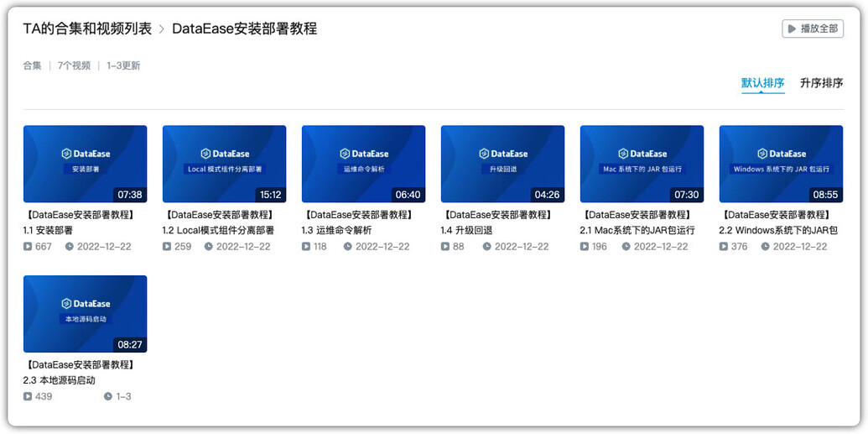
Task: Click the 播放全部 play-all button
Action: (x=812, y=29)
